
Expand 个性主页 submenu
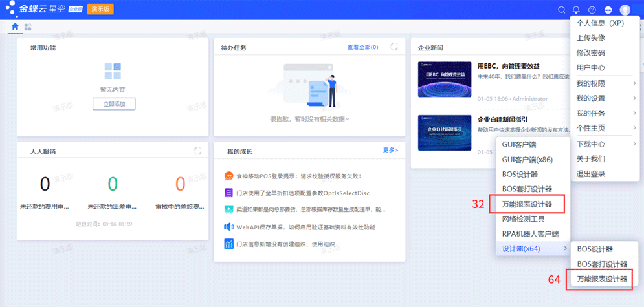(605, 128)
